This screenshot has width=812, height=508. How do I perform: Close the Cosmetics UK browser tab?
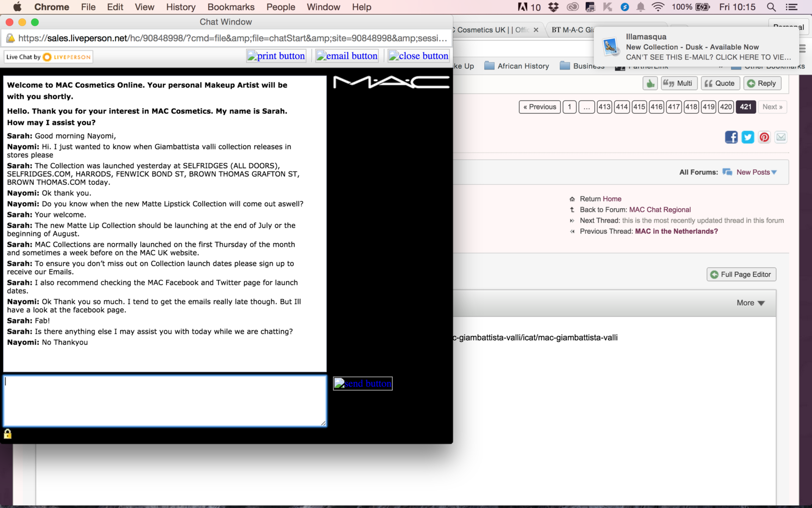tap(536, 30)
